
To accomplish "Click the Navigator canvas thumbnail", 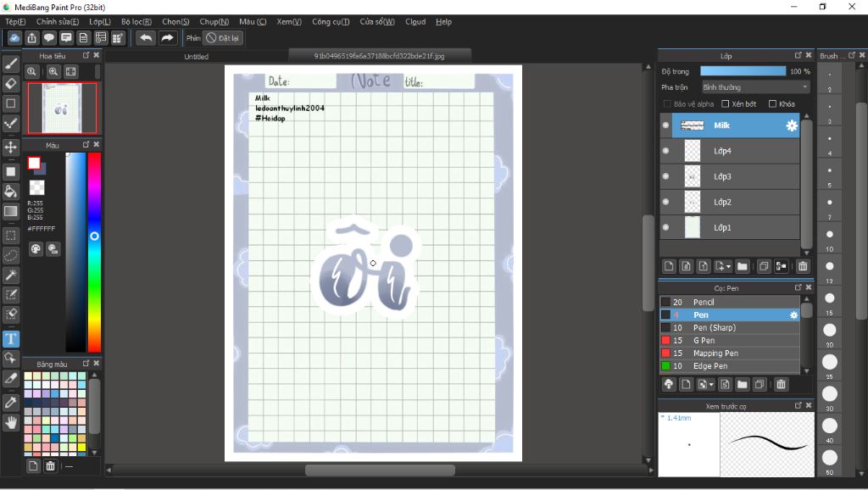I will tap(62, 109).
